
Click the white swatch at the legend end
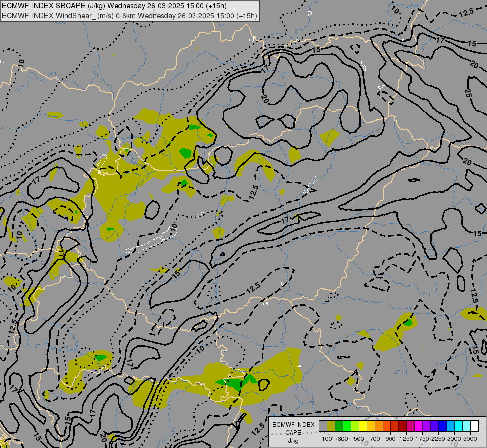[x=474, y=426]
